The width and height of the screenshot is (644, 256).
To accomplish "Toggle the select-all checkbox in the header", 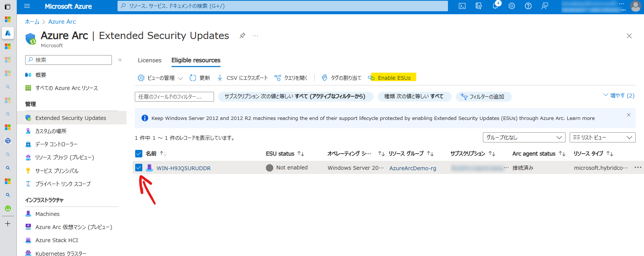I will [139, 154].
